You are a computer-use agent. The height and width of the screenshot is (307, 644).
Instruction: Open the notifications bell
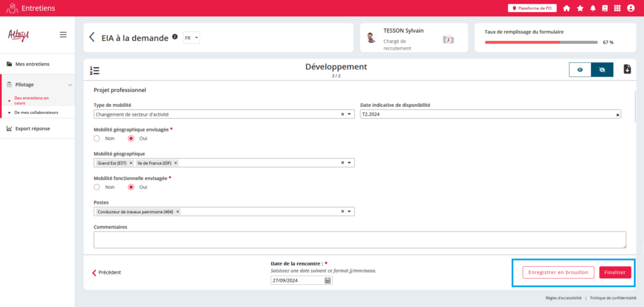pos(592,8)
